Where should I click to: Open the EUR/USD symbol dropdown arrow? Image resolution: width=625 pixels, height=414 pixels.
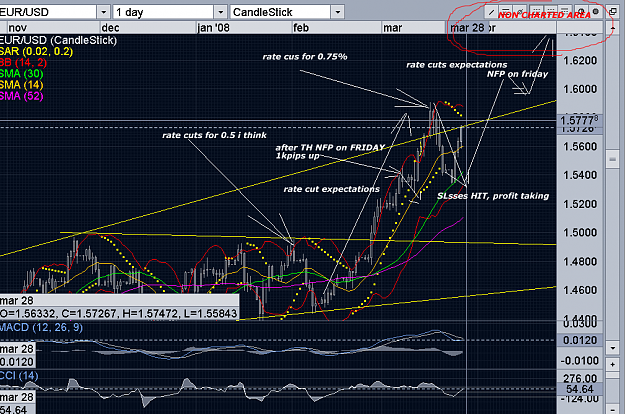pyautogui.click(x=104, y=12)
